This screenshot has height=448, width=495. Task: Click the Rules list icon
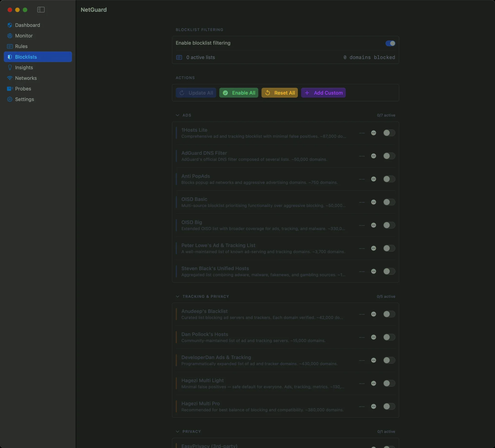pyautogui.click(x=10, y=46)
